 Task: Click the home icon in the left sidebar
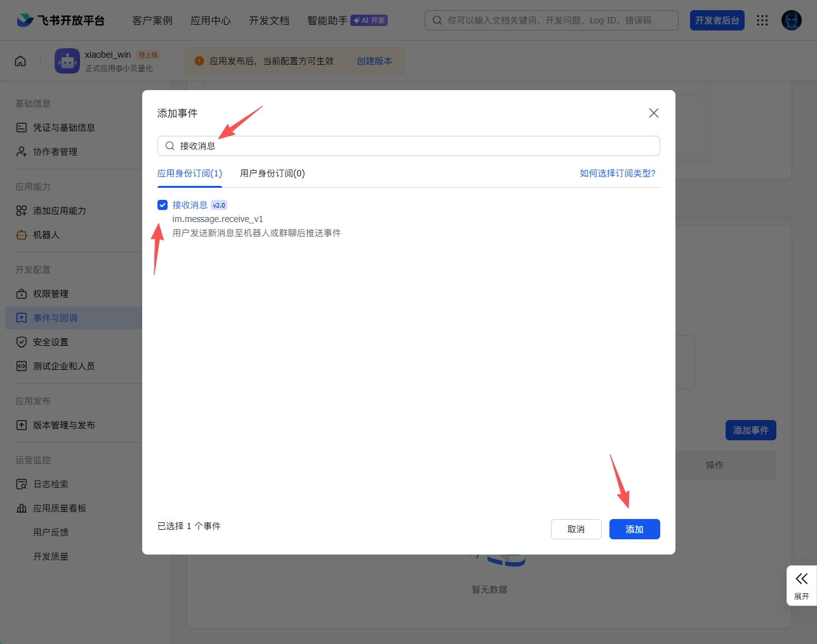[20, 60]
